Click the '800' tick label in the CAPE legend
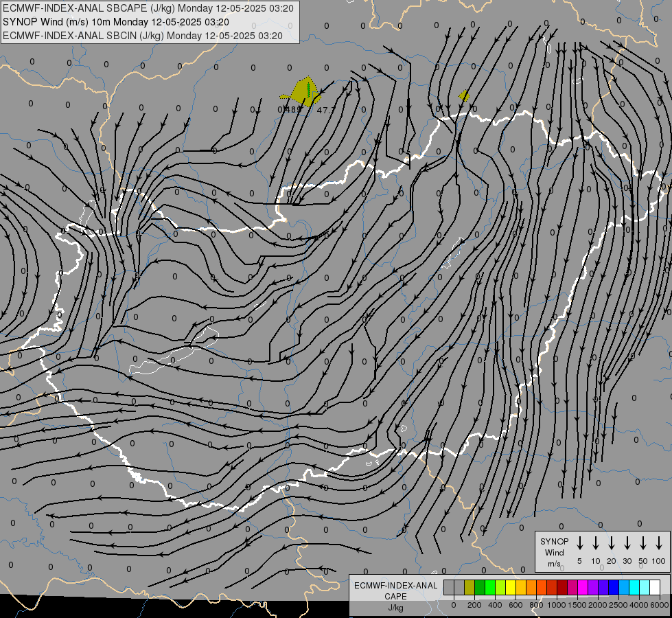Image resolution: width=672 pixels, height=618 pixels. [536, 605]
